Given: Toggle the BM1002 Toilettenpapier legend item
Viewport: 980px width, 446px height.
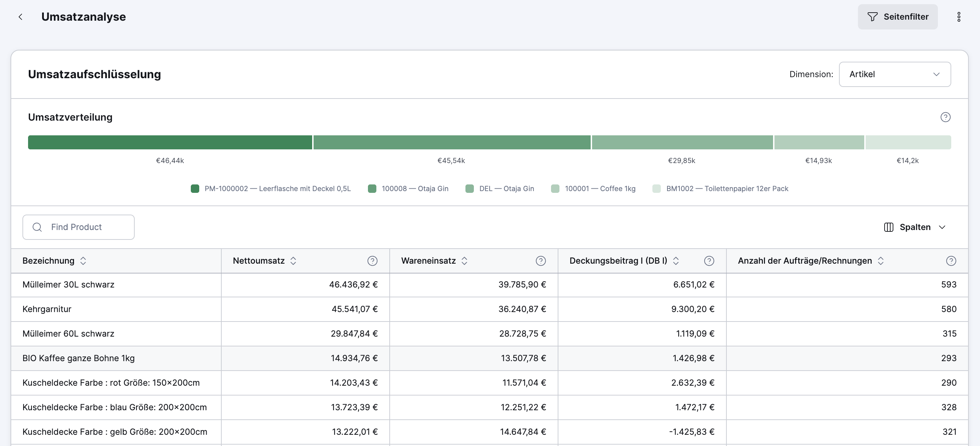Looking at the screenshot, I should (x=720, y=189).
